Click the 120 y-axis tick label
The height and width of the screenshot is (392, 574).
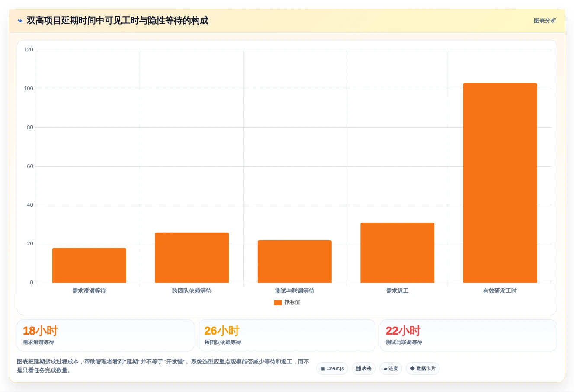pyautogui.click(x=29, y=50)
